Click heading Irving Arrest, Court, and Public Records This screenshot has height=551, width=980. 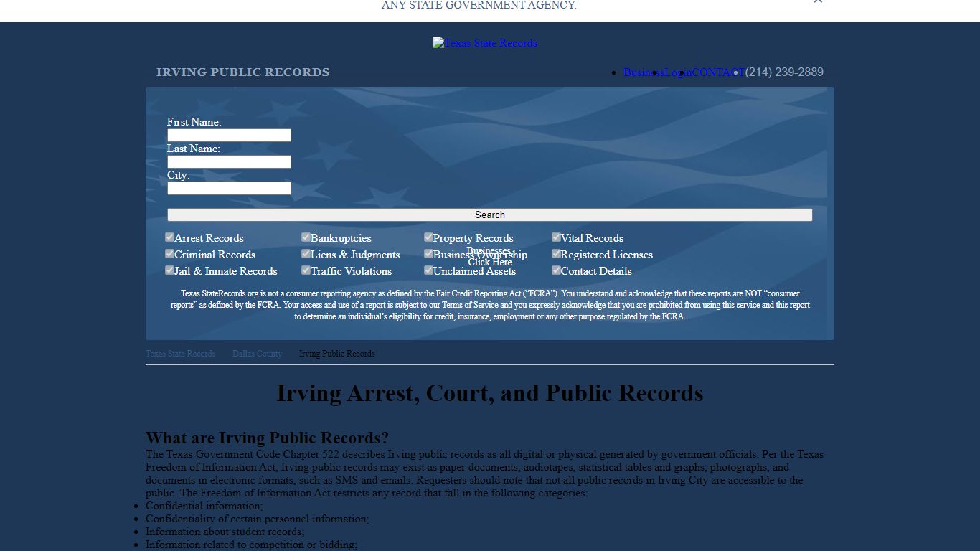pos(490,393)
